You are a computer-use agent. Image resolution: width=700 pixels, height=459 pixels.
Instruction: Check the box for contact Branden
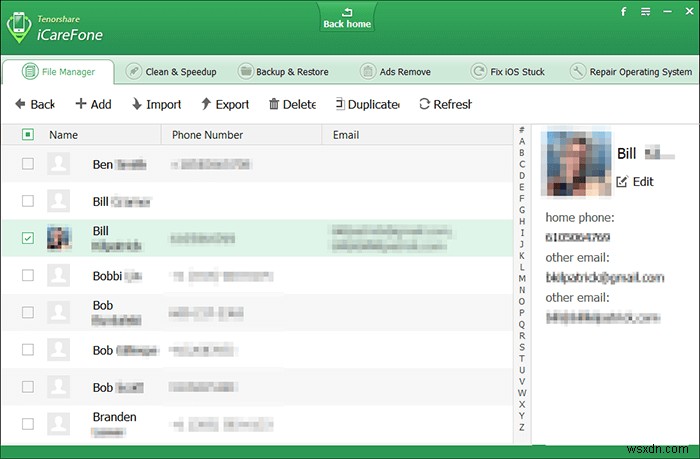click(x=28, y=424)
